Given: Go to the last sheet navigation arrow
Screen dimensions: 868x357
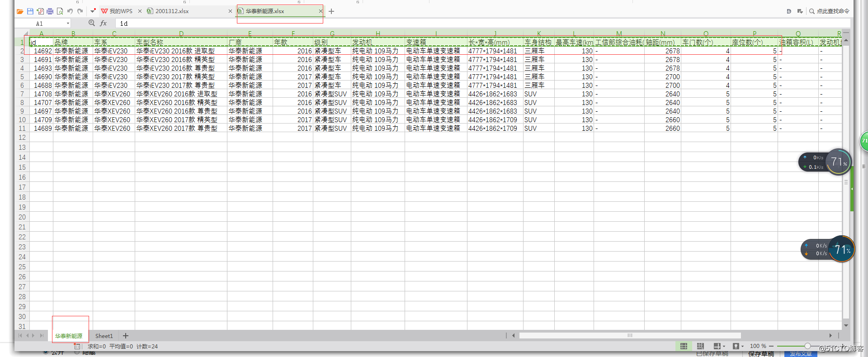Looking at the screenshot, I should tap(42, 336).
